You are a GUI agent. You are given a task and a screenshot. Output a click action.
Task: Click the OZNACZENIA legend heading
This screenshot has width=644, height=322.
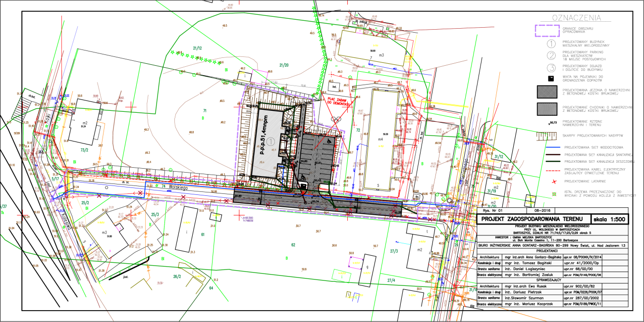(x=578, y=18)
